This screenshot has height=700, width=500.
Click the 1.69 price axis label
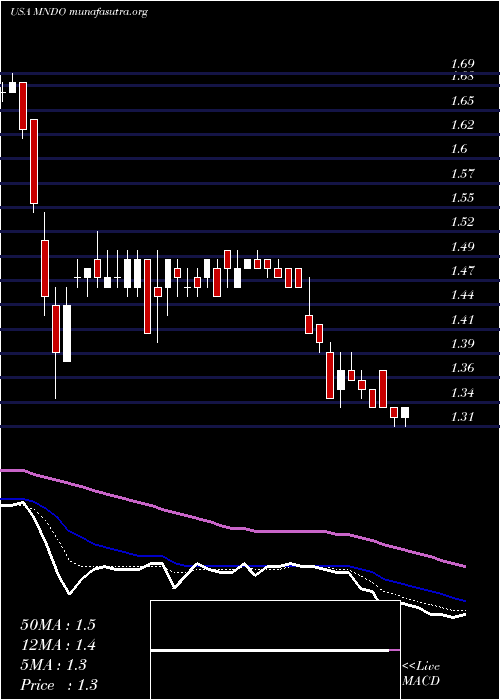pyautogui.click(x=462, y=65)
